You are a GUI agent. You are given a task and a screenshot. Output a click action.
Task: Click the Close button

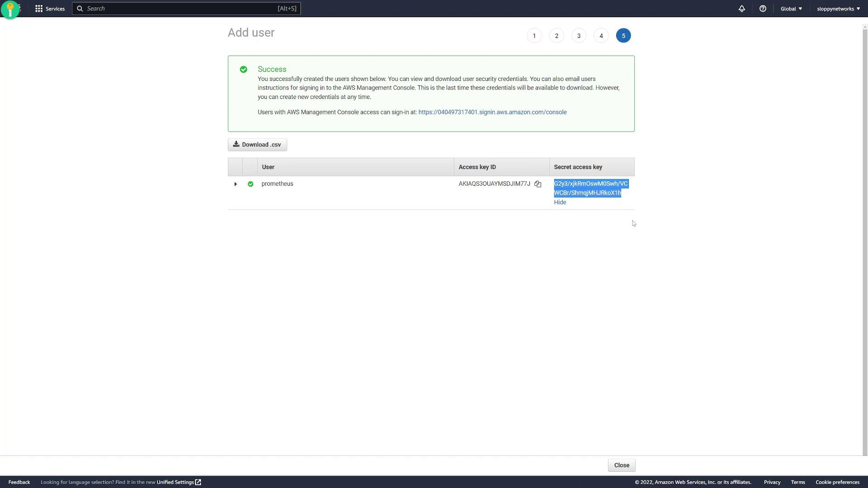tap(622, 465)
